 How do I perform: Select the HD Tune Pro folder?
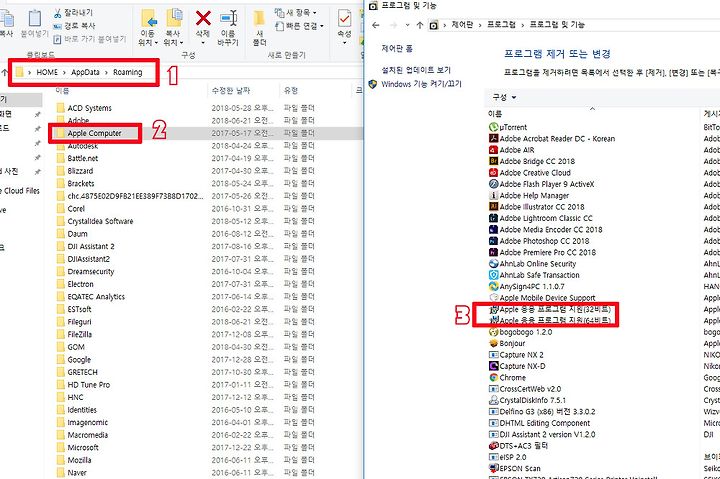(83, 385)
